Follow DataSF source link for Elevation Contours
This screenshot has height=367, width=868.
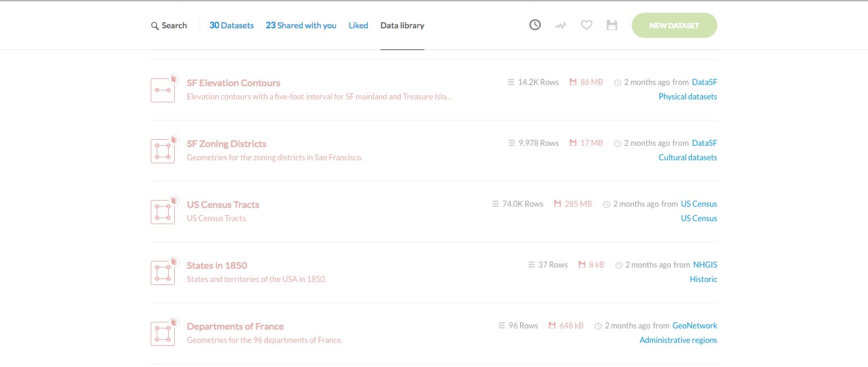705,82
